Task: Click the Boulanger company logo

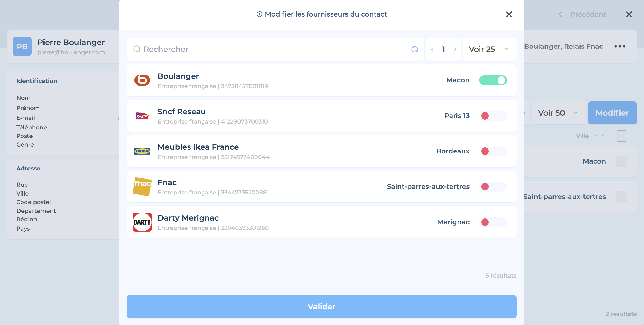Action: tap(142, 80)
